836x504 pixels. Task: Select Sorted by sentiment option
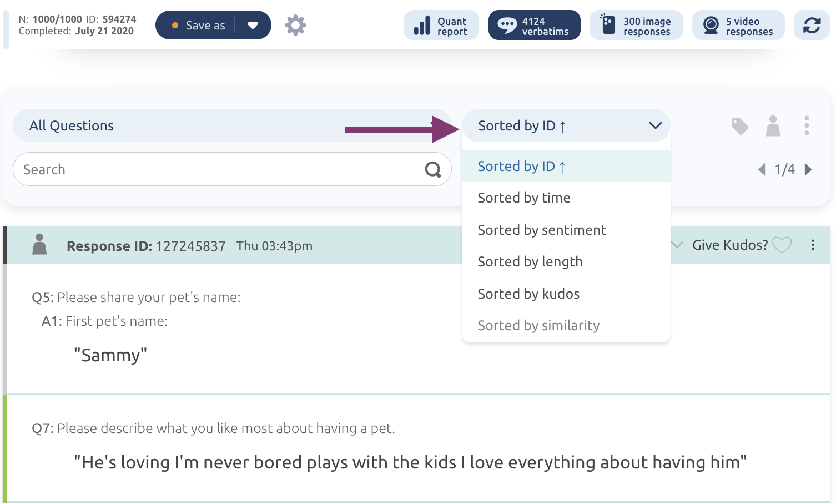566,230
